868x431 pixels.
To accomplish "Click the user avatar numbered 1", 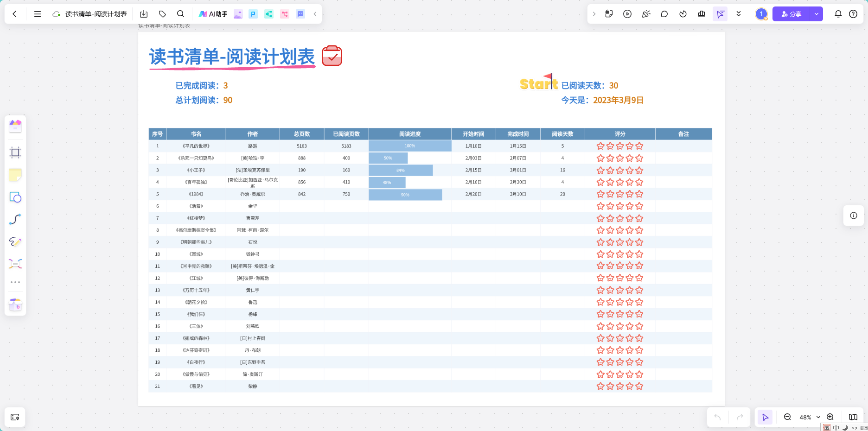I will pos(761,14).
